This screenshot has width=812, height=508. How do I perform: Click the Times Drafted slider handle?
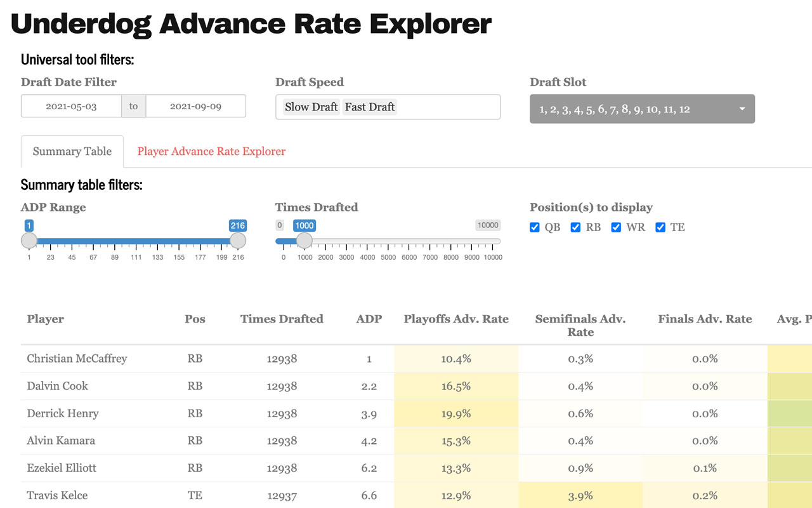[x=304, y=240]
